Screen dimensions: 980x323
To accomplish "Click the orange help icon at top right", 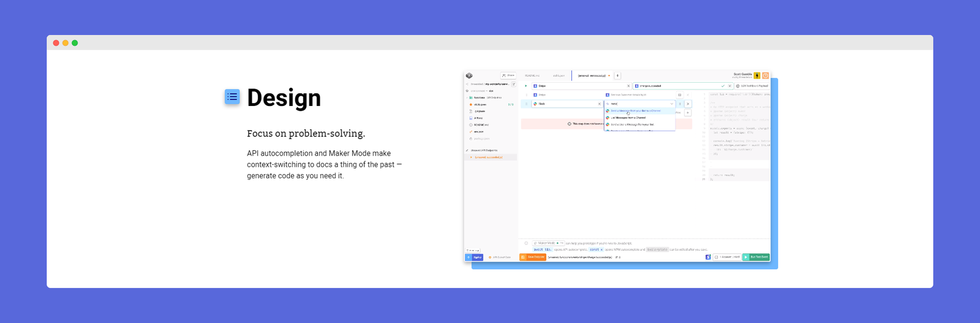I will [765, 75].
